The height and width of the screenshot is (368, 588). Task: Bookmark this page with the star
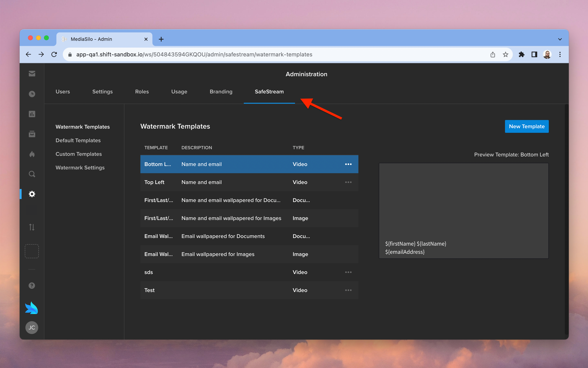click(x=505, y=55)
